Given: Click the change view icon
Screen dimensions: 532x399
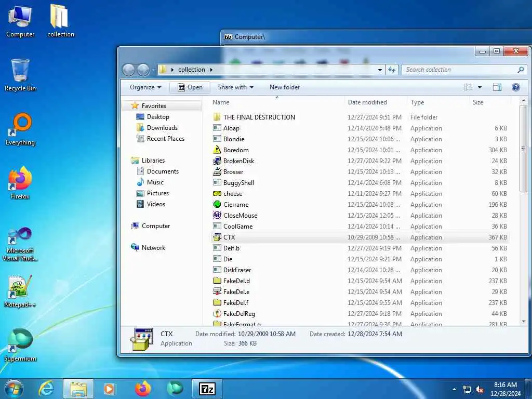Looking at the screenshot, I should click(x=469, y=87).
